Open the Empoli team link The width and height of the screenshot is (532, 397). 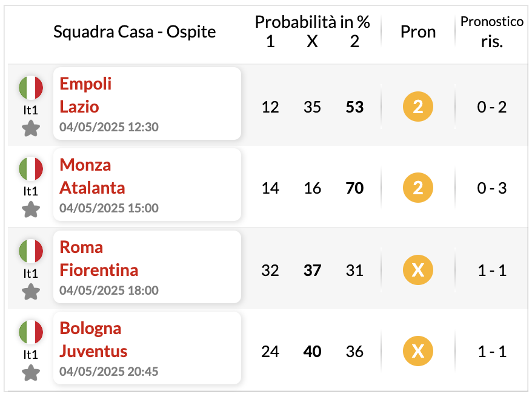point(85,84)
